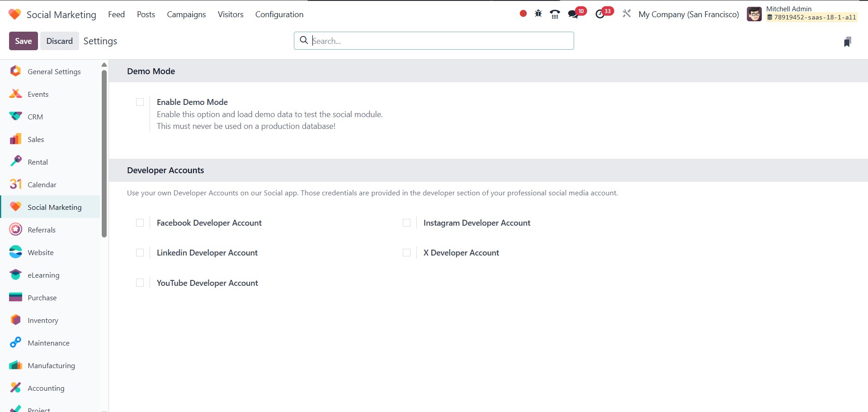Click the wrench tools icon

point(627,14)
